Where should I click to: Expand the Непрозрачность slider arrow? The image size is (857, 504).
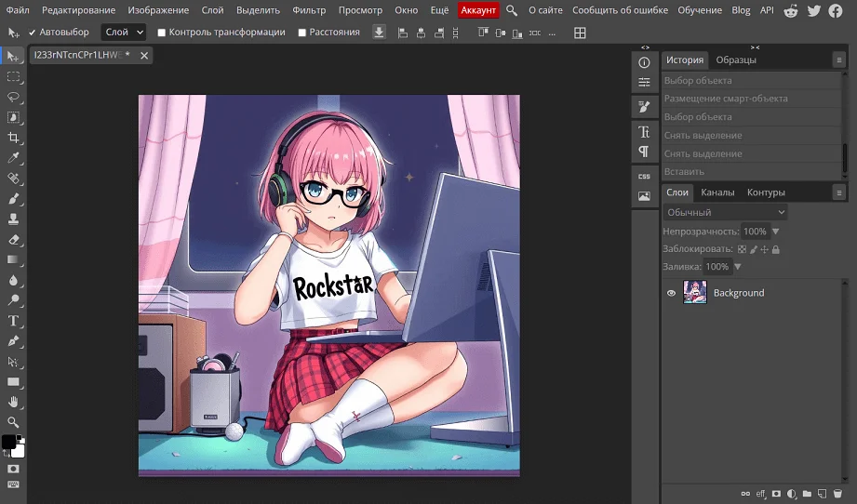tap(776, 232)
